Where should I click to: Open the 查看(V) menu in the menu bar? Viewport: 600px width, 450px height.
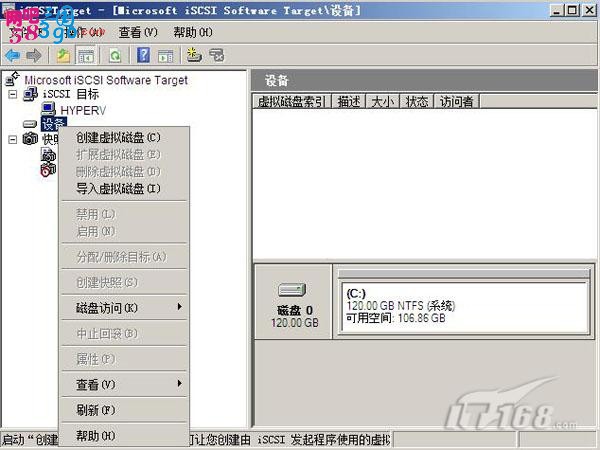[x=138, y=33]
